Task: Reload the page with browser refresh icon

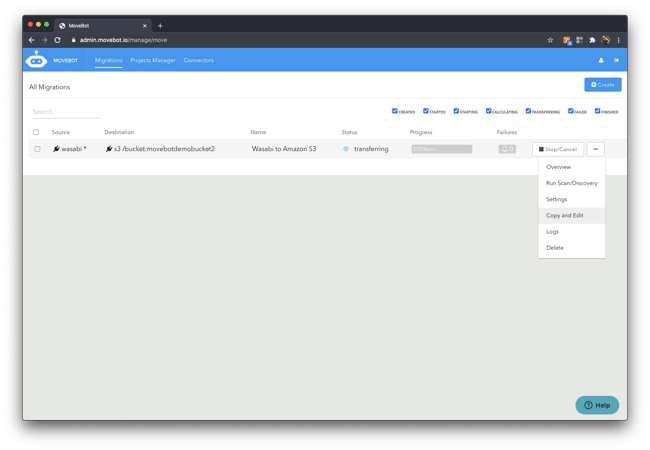Action: pyautogui.click(x=57, y=40)
